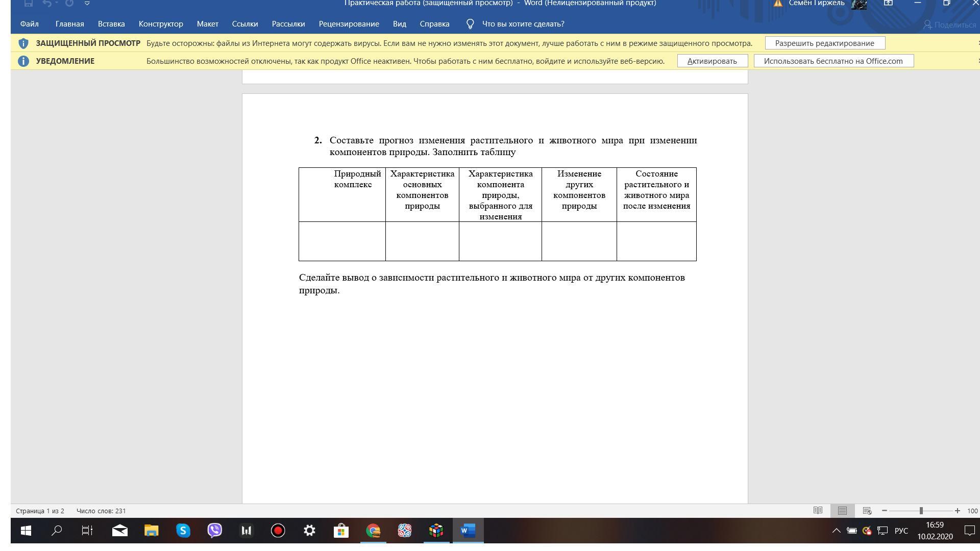
Task: Click 'Характеристика основных компонентов природы' header cell
Action: point(422,194)
